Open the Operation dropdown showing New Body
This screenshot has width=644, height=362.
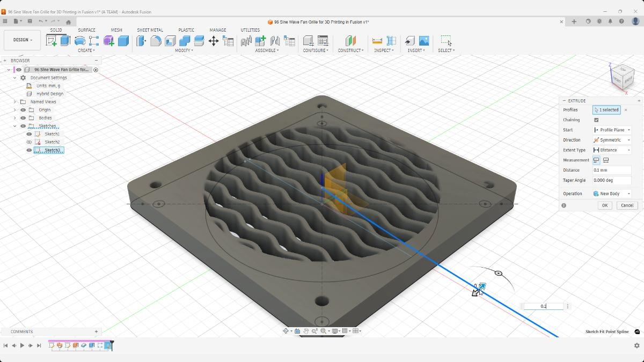(611, 193)
